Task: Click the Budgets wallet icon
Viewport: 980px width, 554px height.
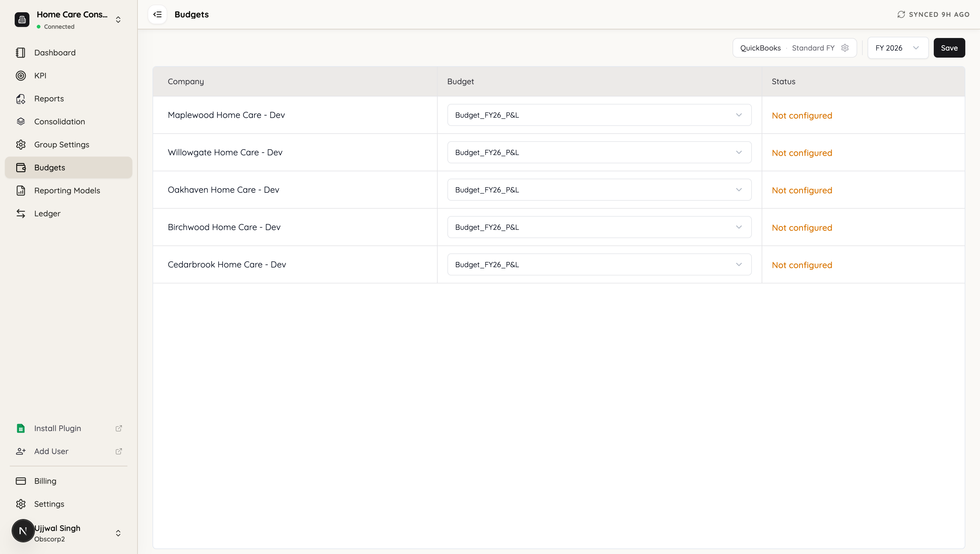Action: [21, 168]
